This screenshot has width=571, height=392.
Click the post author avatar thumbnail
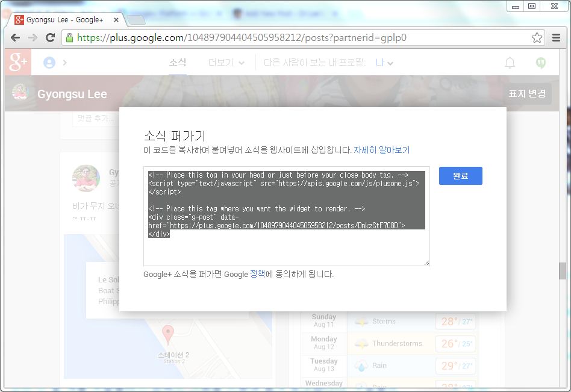[x=86, y=178]
